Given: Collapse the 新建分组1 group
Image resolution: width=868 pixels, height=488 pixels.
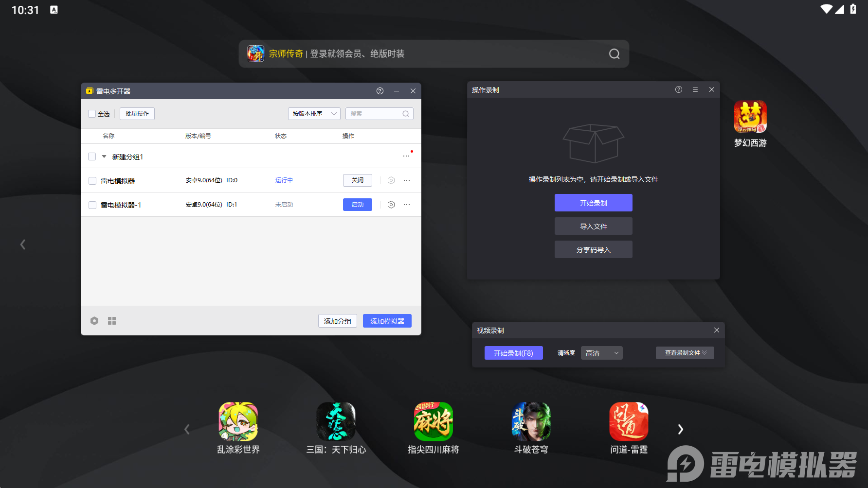Looking at the screenshot, I should tap(104, 157).
